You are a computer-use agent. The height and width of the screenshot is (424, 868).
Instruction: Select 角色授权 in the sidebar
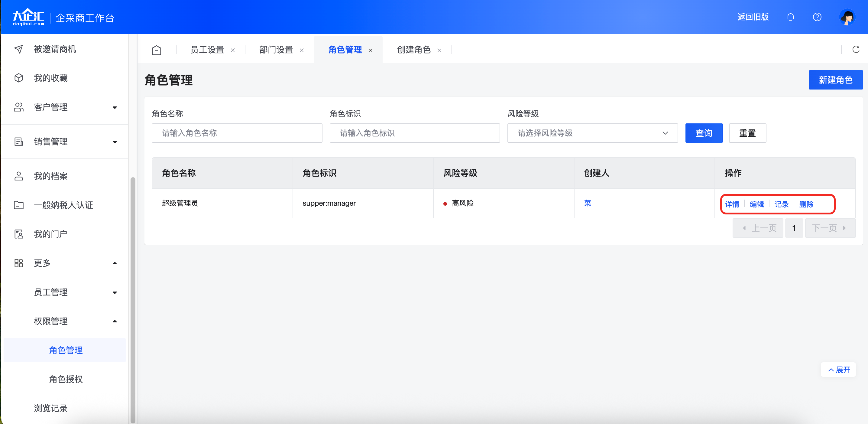click(x=66, y=379)
